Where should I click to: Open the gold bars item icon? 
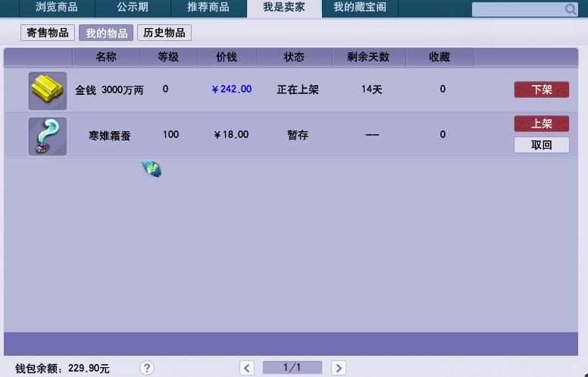click(x=48, y=91)
